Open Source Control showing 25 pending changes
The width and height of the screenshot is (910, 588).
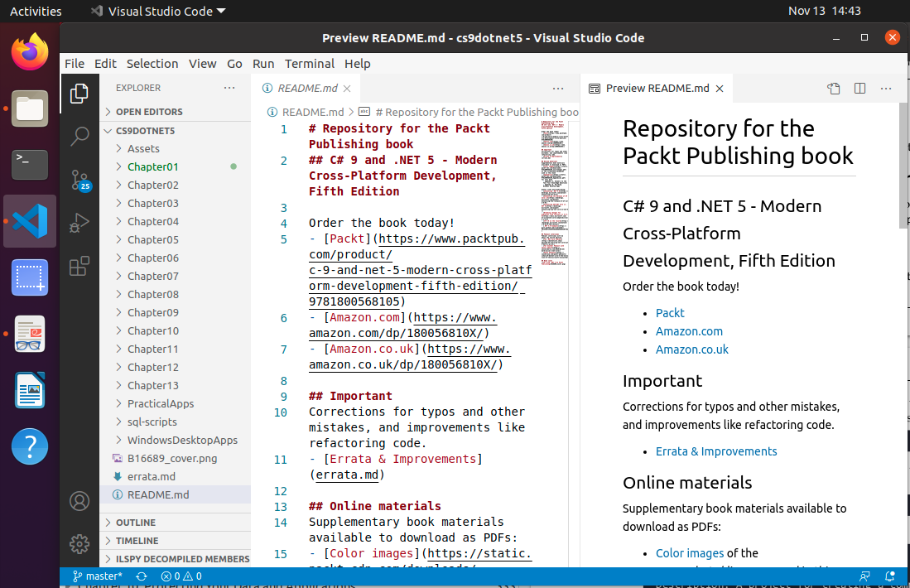click(x=79, y=180)
